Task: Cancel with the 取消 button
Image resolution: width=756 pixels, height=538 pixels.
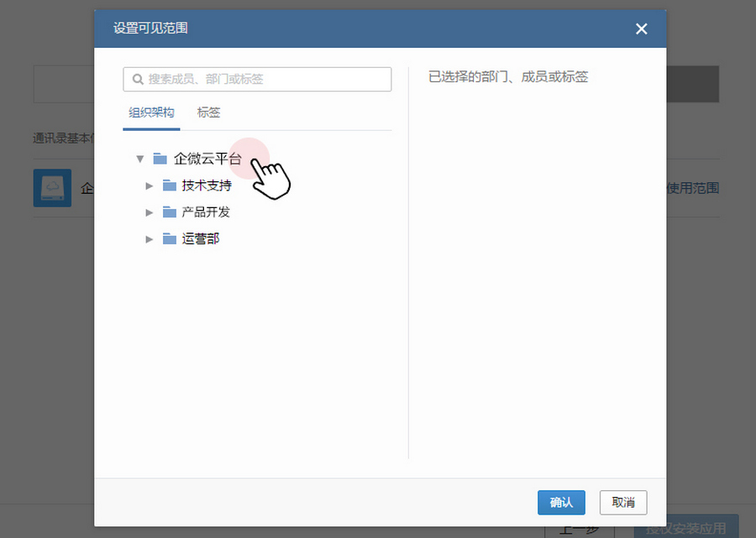Action: click(x=623, y=503)
